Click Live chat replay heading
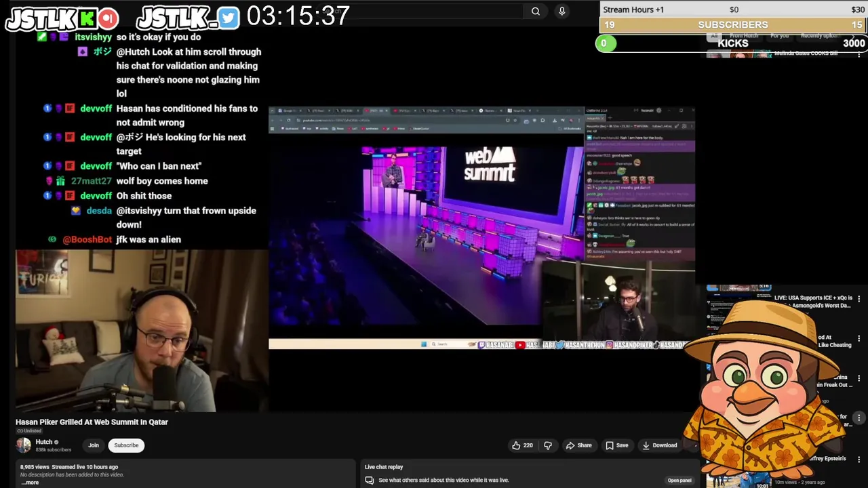Image resolution: width=868 pixels, height=488 pixels. click(384, 467)
